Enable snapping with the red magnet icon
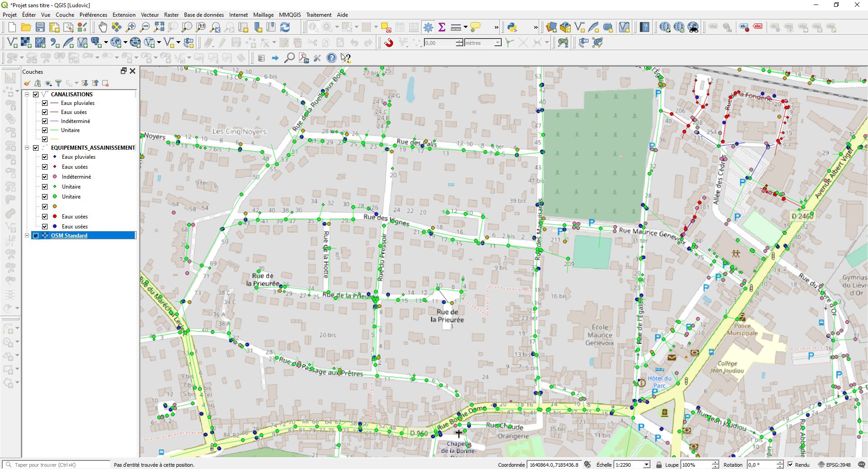This screenshot has height=469, width=868. [389, 43]
